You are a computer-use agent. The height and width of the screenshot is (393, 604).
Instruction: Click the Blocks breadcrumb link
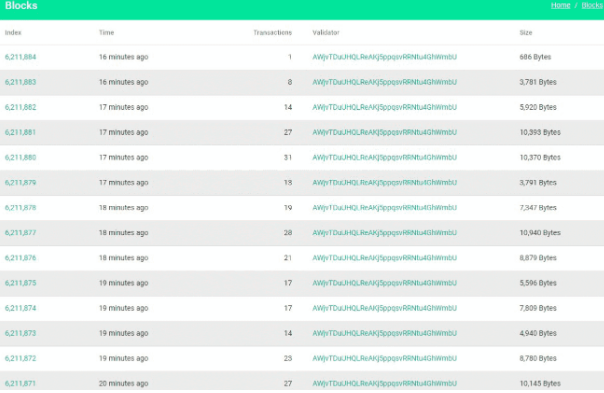tap(592, 5)
